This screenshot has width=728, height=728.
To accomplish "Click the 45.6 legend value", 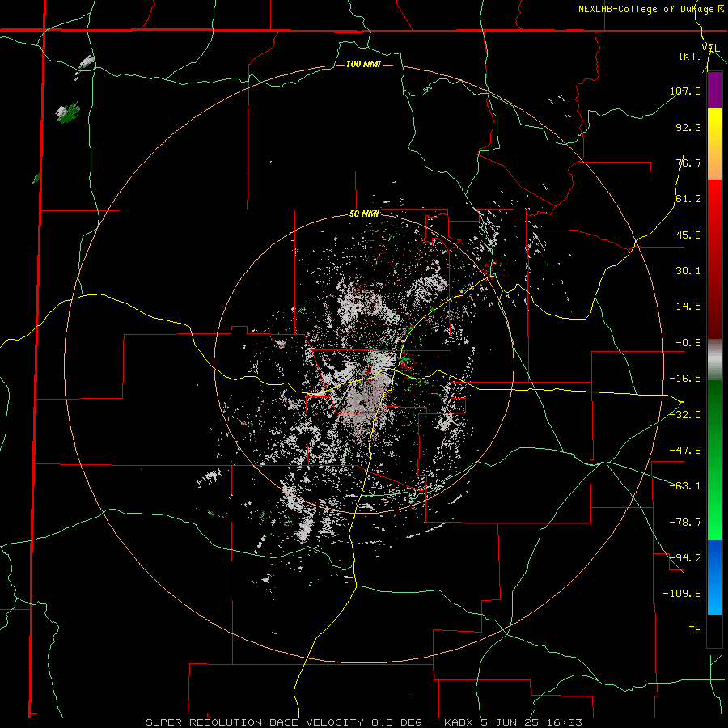I will (x=688, y=235).
